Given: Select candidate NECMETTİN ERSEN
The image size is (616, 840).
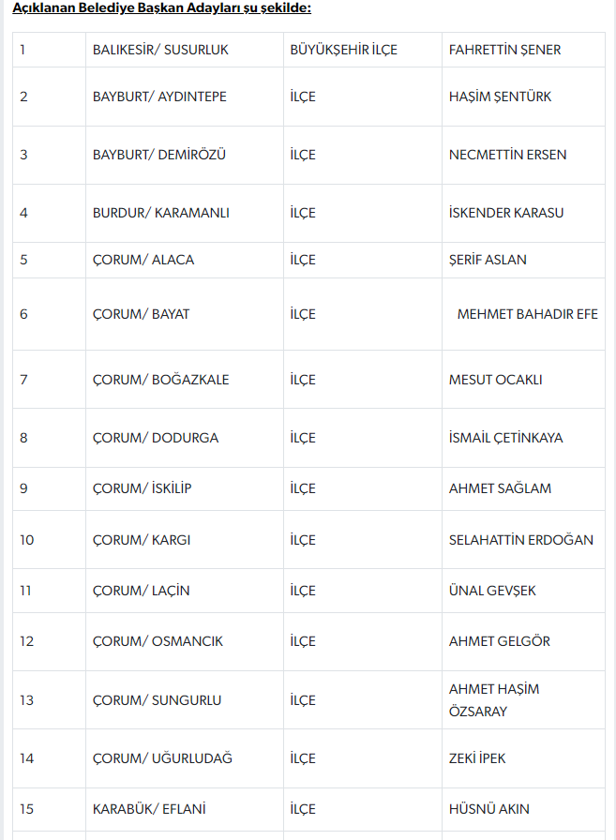Looking at the screenshot, I should click(x=507, y=155).
